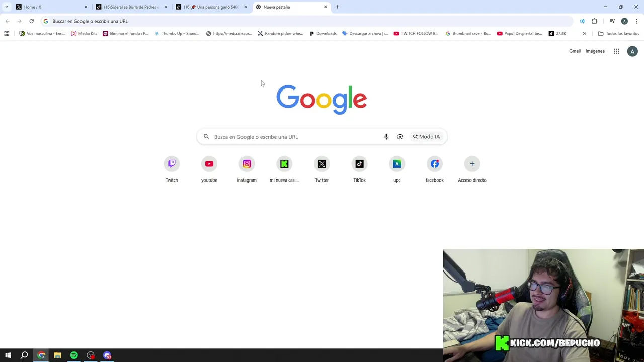
Task: Open the Google apps grid
Action: [x=616, y=51]
